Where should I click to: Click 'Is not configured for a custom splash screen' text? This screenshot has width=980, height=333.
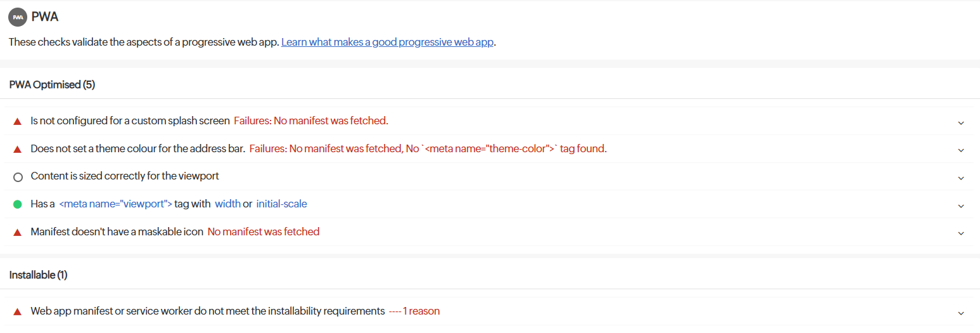(x=130, y=121)
